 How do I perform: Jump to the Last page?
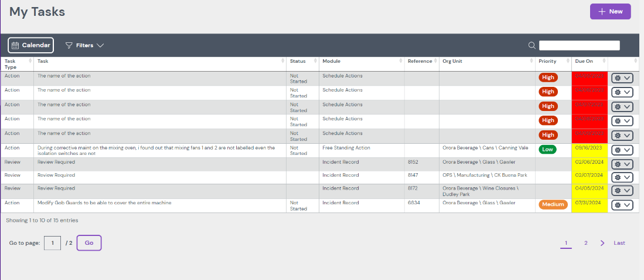pos(619,243)
